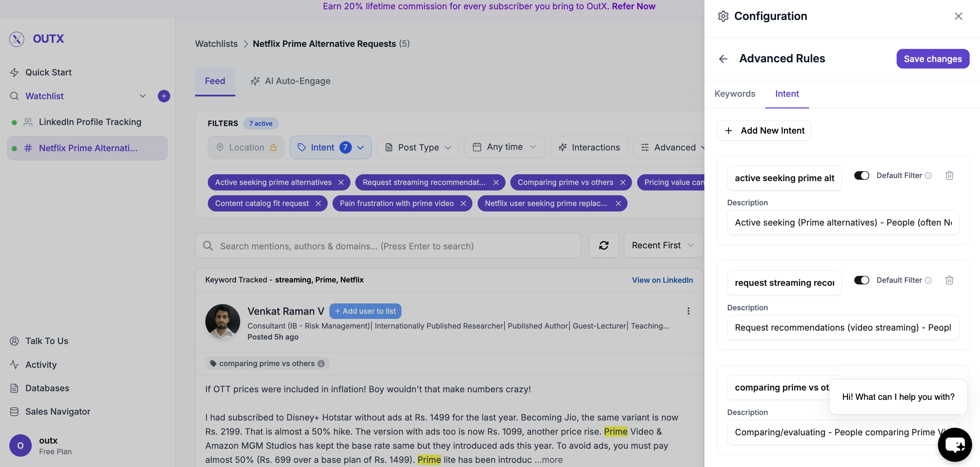Open the Intent filter dropdown
This screenshot has height=467, width=980.
point(330,147)
